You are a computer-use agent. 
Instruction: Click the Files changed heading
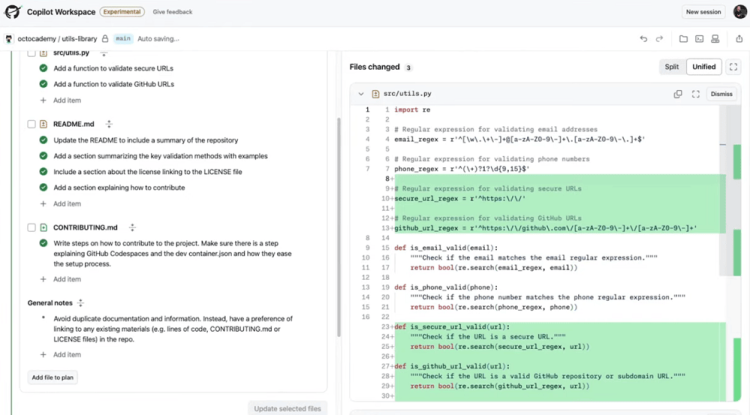375,67
